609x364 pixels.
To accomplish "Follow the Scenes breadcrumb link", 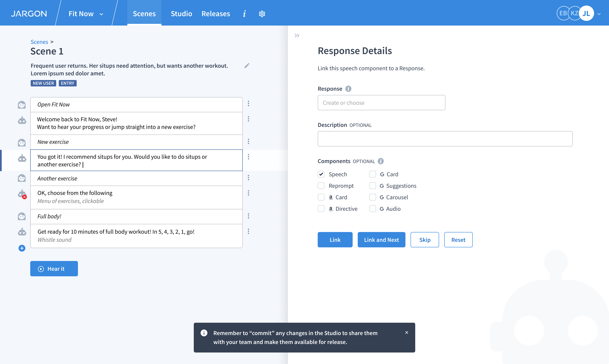I will click(39, 42).
